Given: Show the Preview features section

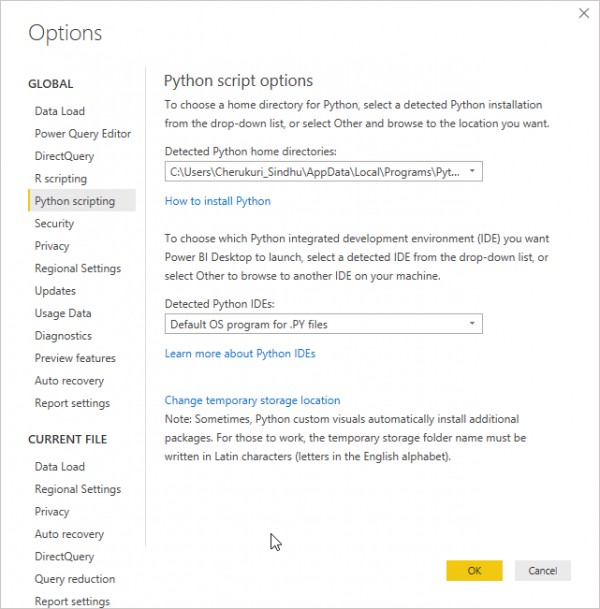Looking at the screenshot, I should pos(75,358).
